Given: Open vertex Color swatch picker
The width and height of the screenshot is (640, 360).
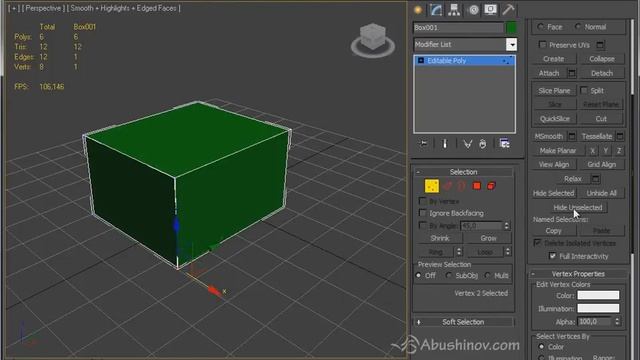Looking at the screenshot, I should click(598, 295).
